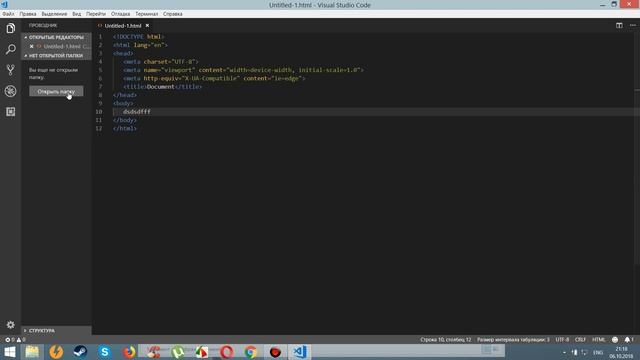The height and width of the screenshot is (360, 640).
Task: Open File Explorer from the taskbar
Action: click(32, 352)
